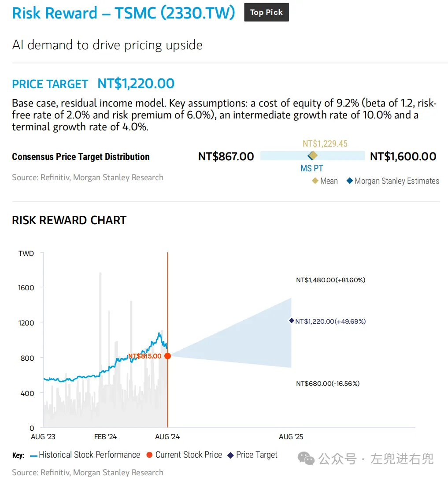Click the Historical Stock Performance line key
The width and height of the screenshot is (448, 477).
[33, 456]
